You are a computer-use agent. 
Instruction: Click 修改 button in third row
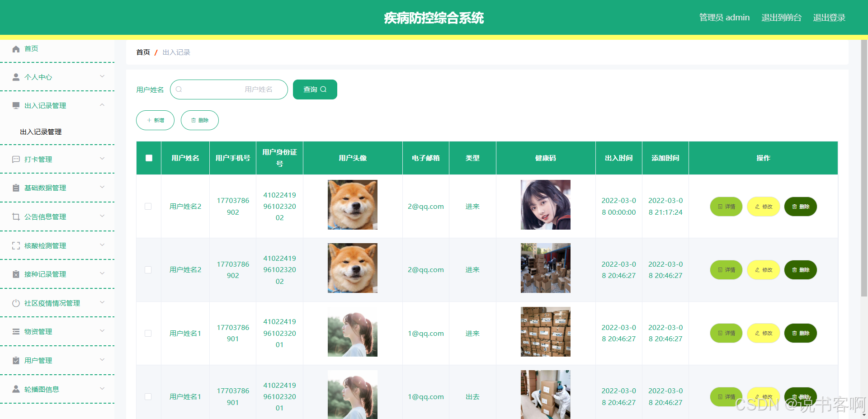point(764,333)
